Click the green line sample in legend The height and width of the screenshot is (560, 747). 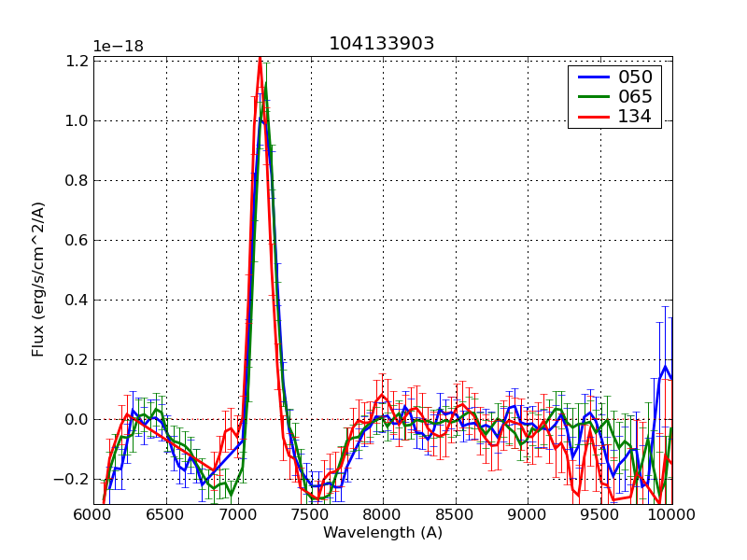coord(591,97)
